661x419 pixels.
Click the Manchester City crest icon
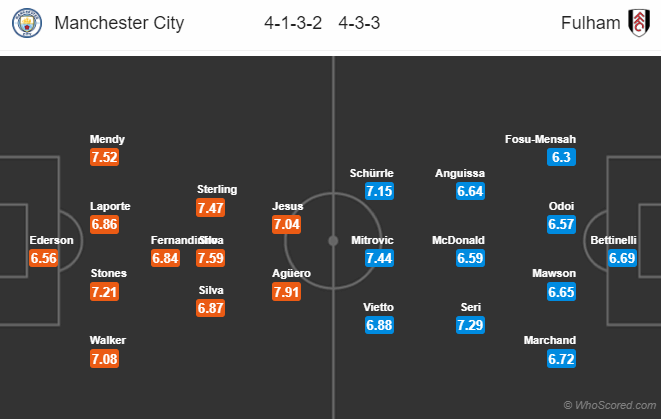click(x=26, y=23)
